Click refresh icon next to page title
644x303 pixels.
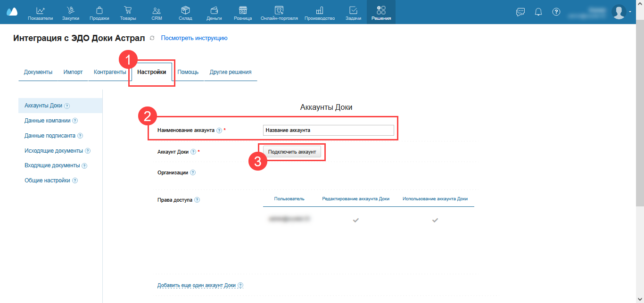click(x=152, y=38)
